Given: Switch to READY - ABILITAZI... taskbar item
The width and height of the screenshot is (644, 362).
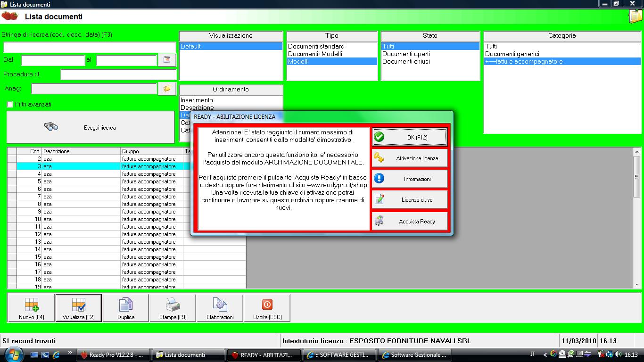Looking at the screenshot, I should 264,355.
